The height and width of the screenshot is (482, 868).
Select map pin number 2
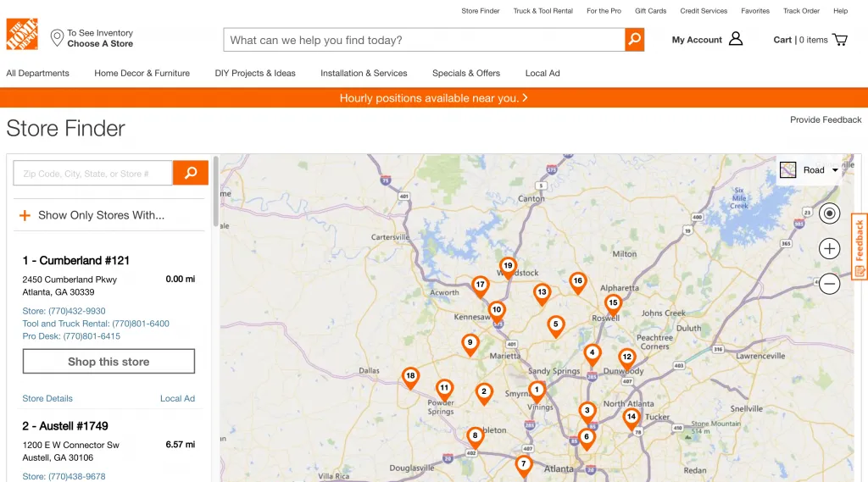coord(484,393)
